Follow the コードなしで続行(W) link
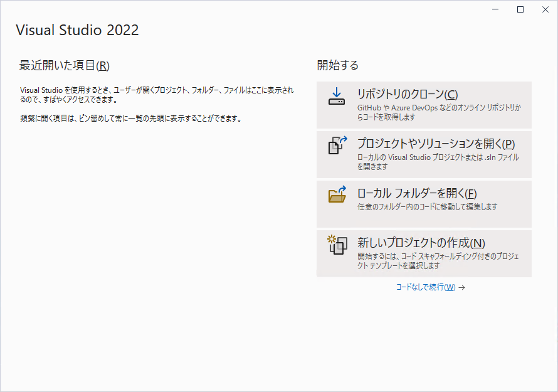Screen dimensions: 558x392 point(426,287)
